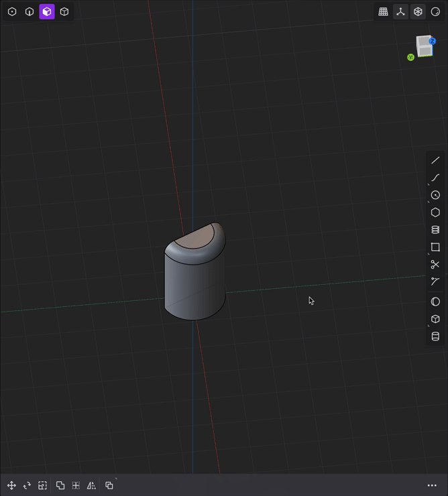Select the Line tool
448x496 pixels.
coord(435,160)
